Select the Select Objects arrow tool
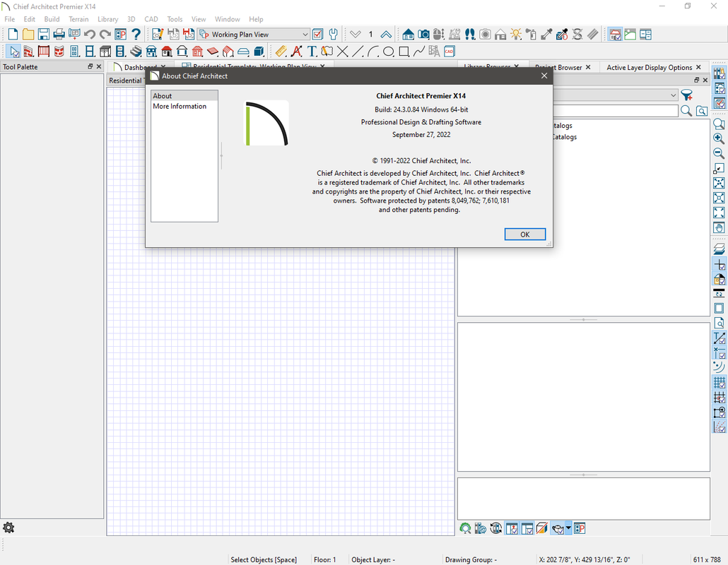Image resolution: width=728 pixels, height=565 pixels. click(x=13, y=52)
